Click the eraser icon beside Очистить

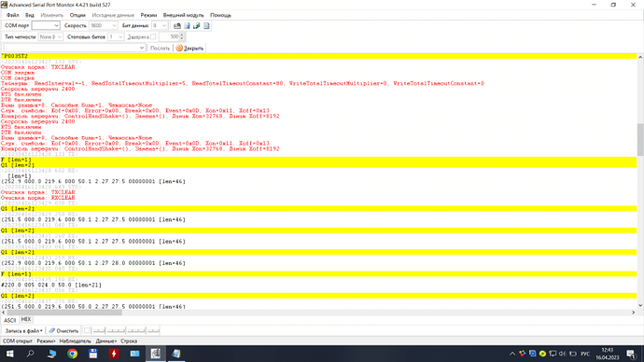[51, 330]
